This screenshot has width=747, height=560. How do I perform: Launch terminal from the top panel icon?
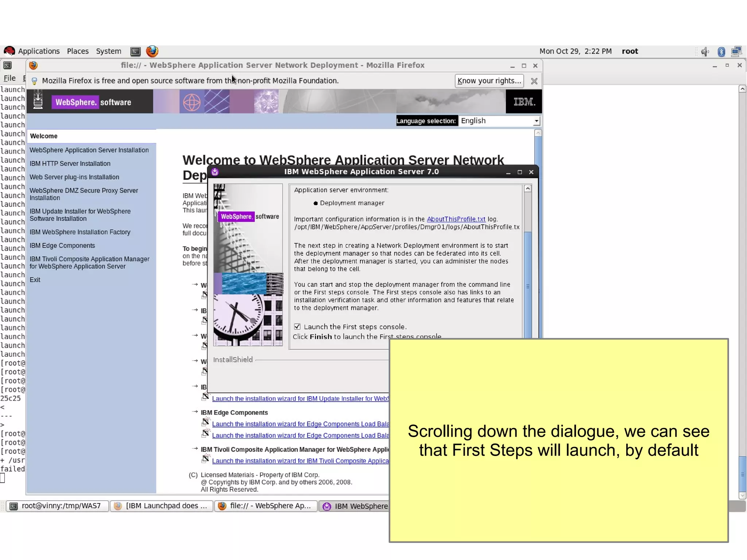pyautogui.click(x=135, y=51)
